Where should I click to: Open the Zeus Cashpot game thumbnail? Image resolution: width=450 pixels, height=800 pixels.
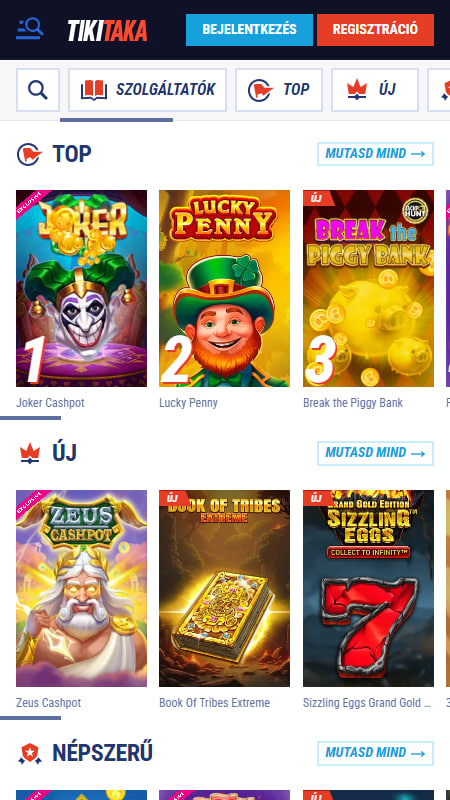click(82, 588)
